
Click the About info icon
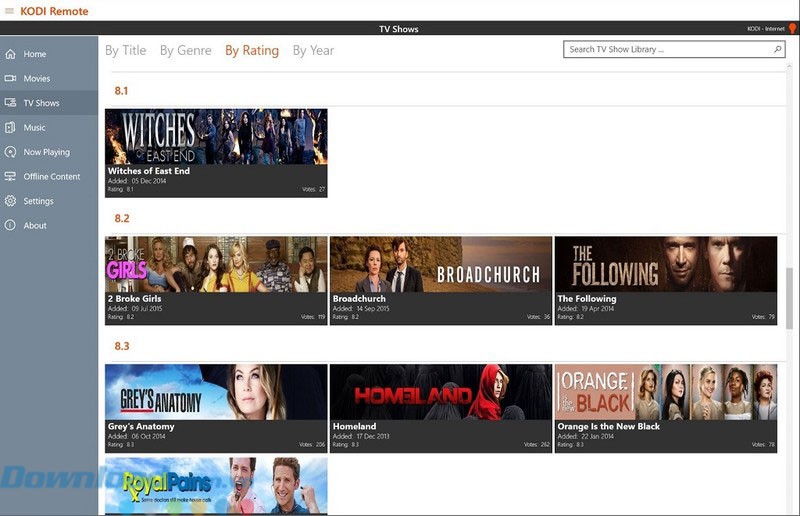pos(10,225)
